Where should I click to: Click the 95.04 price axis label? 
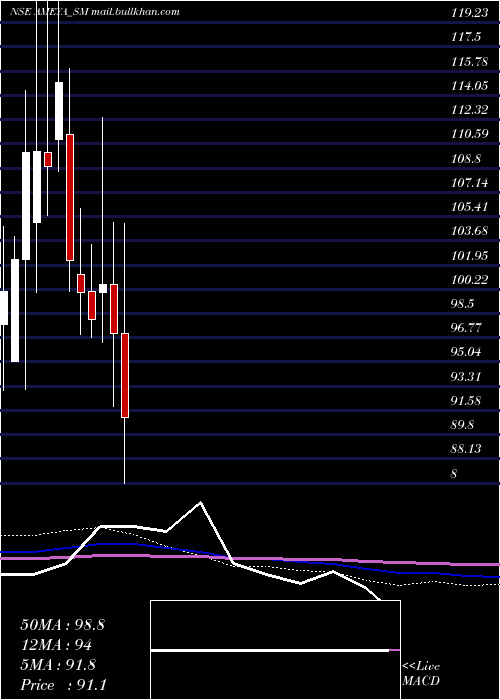coord(467,352)
